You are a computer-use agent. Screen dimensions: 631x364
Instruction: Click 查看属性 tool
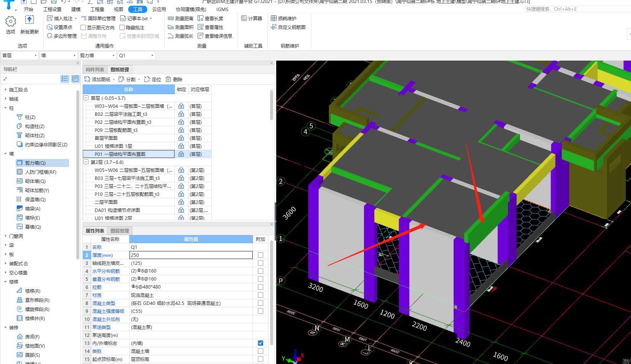[210, 27]
